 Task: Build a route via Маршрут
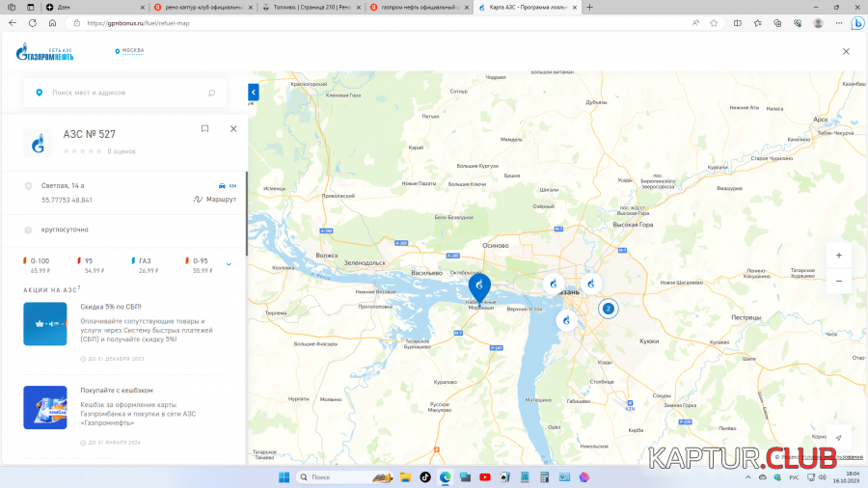[215, 200]
